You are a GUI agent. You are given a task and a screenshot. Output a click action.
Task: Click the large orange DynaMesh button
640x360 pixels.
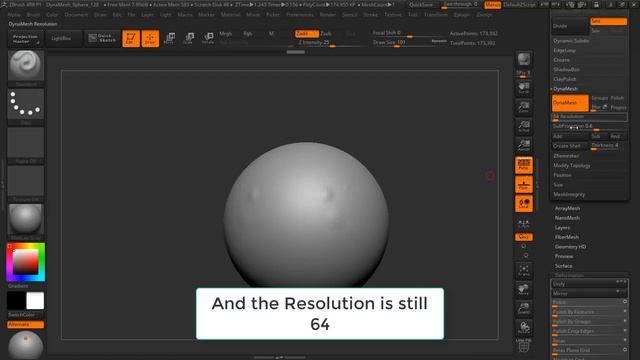[570, 103]
